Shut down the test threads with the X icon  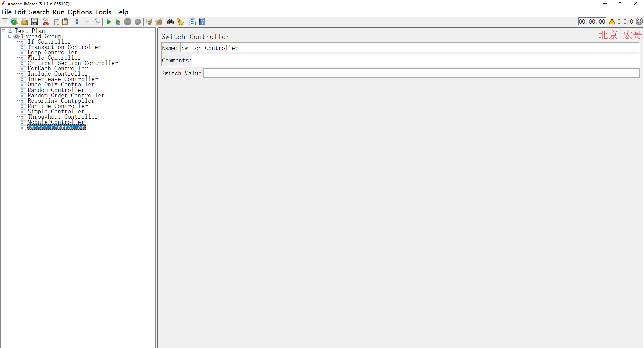click(x=138, y=22)
